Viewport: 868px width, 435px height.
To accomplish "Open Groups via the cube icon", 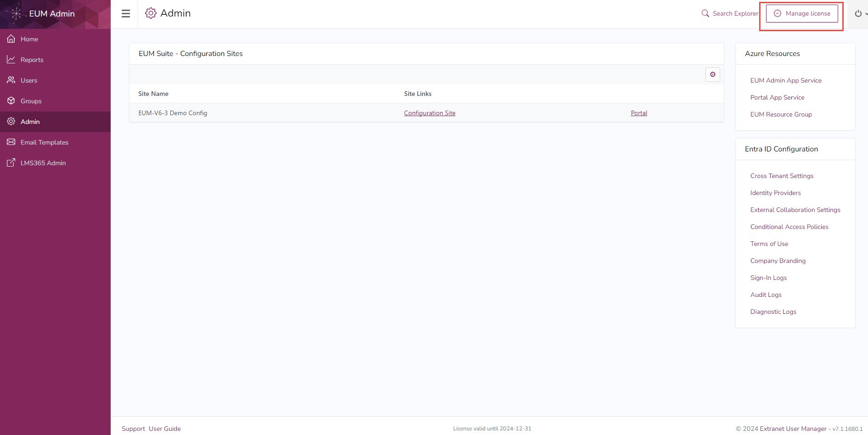I will click(11, 100).
